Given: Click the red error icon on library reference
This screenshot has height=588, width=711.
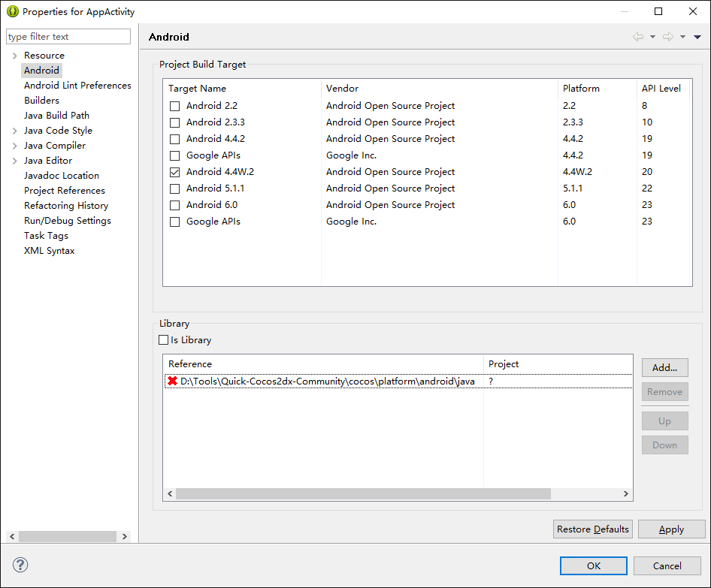Looking at the screenshot, I should pyautogui.click(x=172, y=381).
